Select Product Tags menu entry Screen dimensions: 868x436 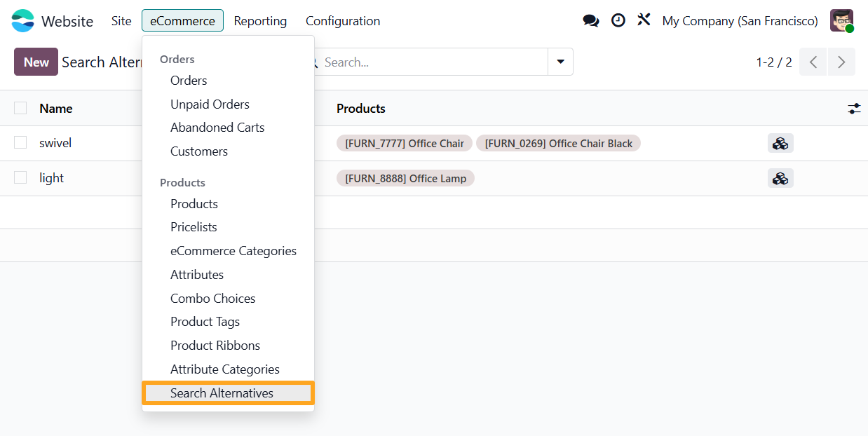[x=205, y=322]
